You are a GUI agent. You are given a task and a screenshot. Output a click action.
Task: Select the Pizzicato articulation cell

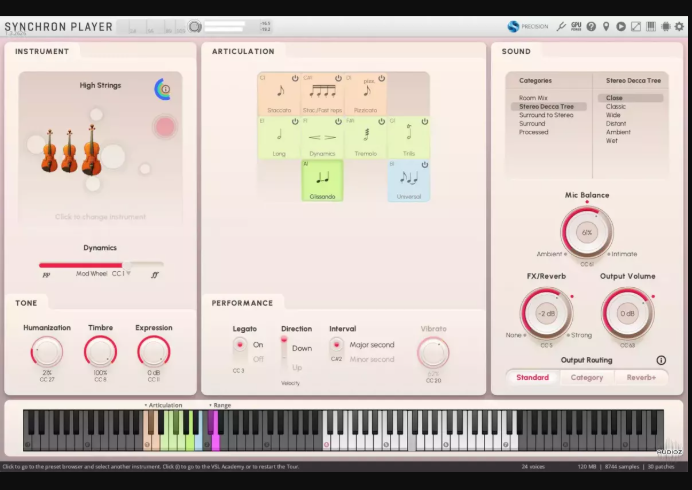[365, 94]
